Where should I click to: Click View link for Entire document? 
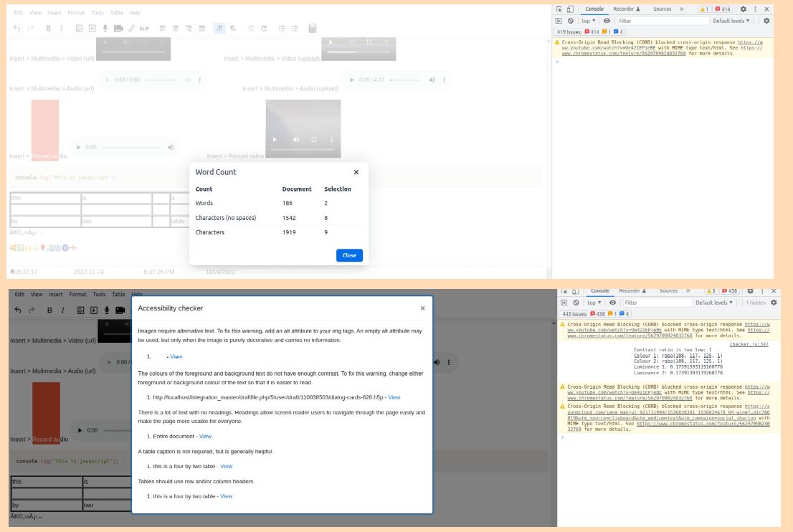[x=205, y=436]
